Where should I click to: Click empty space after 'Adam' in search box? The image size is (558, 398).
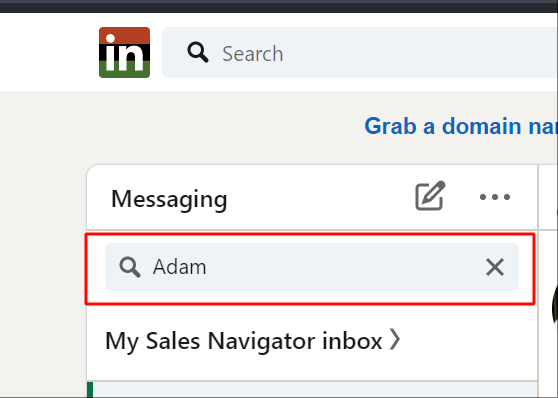pos(342,267)
